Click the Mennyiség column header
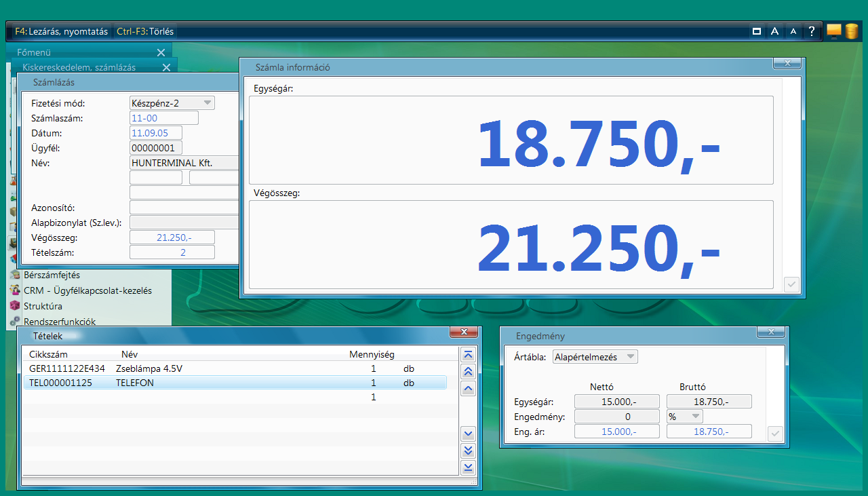The image size is (868, 496). [x=372, y=354]
